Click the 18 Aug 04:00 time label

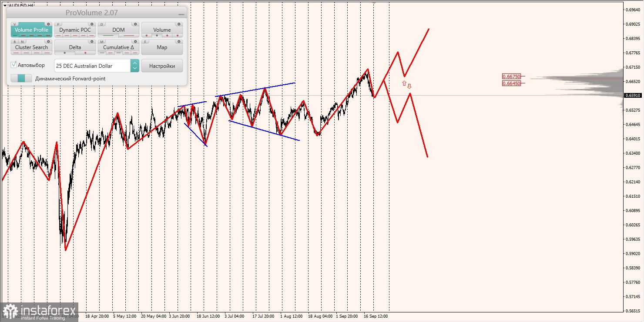pyautogui.click(x=320, y=316)
